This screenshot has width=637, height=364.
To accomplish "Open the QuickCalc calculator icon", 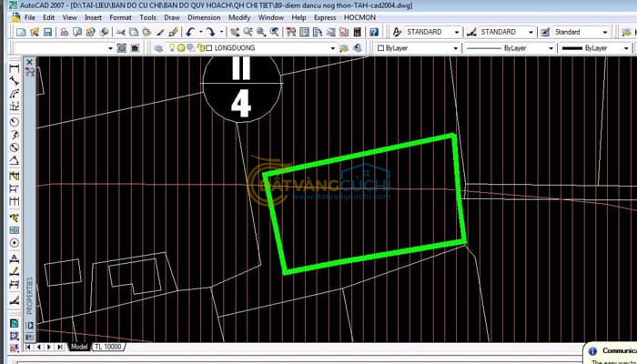I will click(358, 32).
